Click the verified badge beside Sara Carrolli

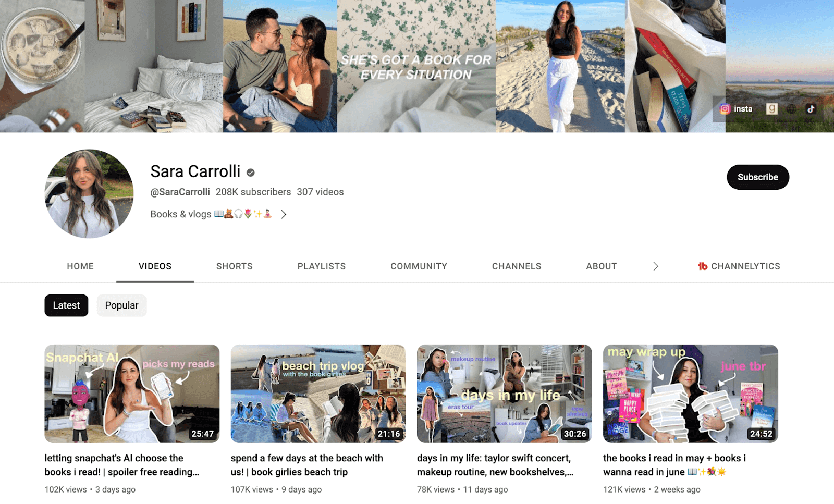(x=250, y=171)
